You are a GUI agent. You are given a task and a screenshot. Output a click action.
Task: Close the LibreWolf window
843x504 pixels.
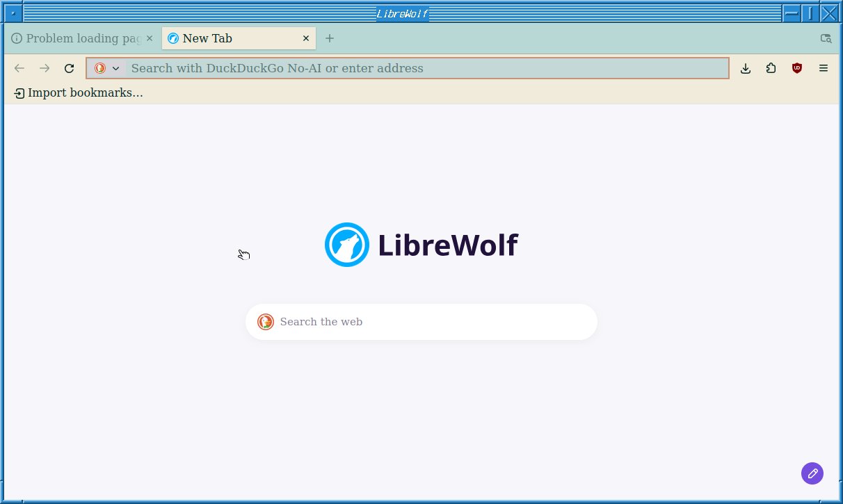(x=828, y=13)
